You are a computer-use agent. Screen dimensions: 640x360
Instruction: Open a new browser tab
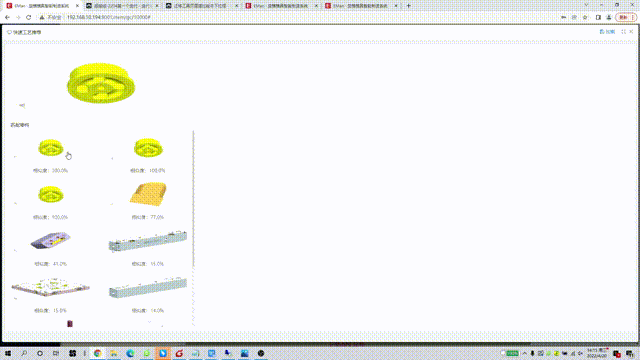tap(409, 6)
